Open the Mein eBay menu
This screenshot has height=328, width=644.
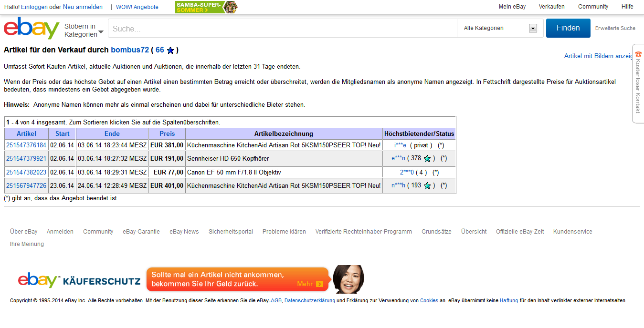click(x=512, y=7)
